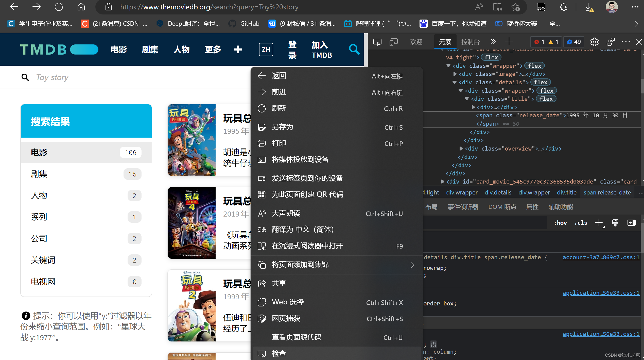The image size is (644, 360).
Task: Click 加入 TMDB link
Action: point(322,50)
